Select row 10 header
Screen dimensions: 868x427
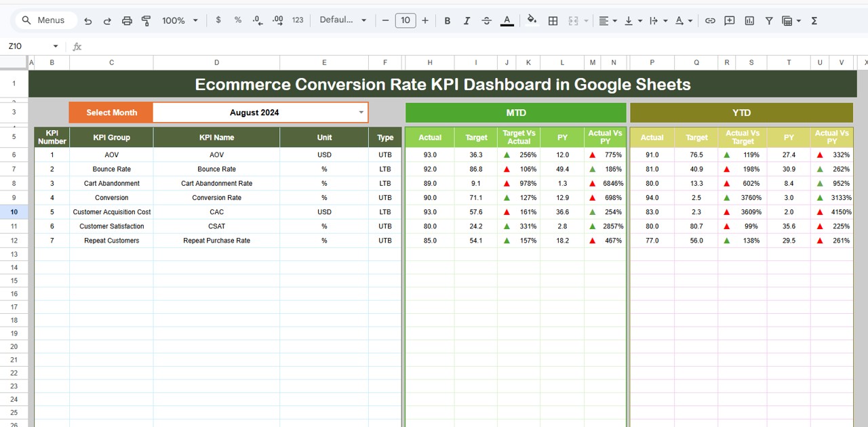click(x=14, y=211)
